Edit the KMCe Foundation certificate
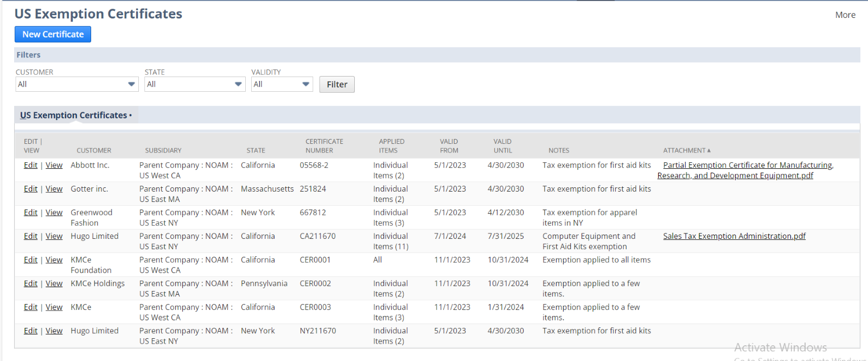868x361 pixels. tap(30, 259)
